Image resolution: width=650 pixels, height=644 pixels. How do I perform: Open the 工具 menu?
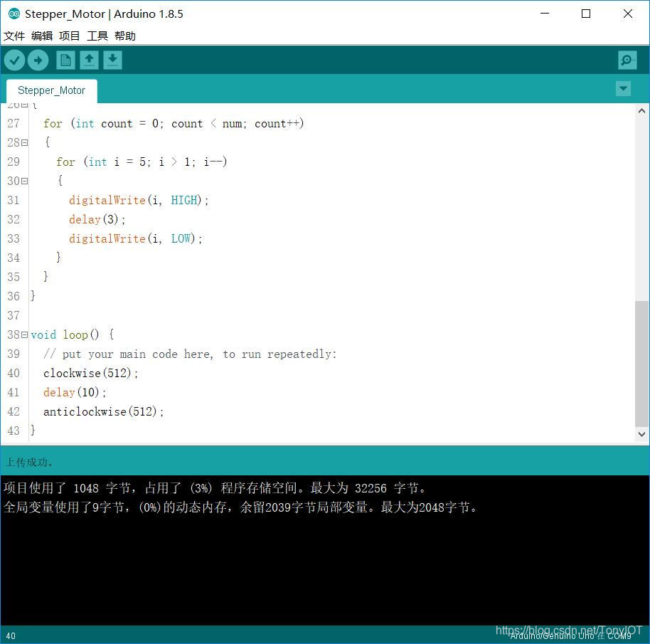click(x=97, y=36)
